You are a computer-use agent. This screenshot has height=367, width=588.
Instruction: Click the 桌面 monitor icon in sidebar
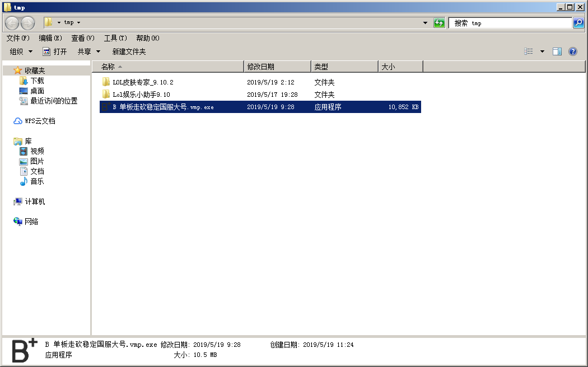[x=24, y=91]
